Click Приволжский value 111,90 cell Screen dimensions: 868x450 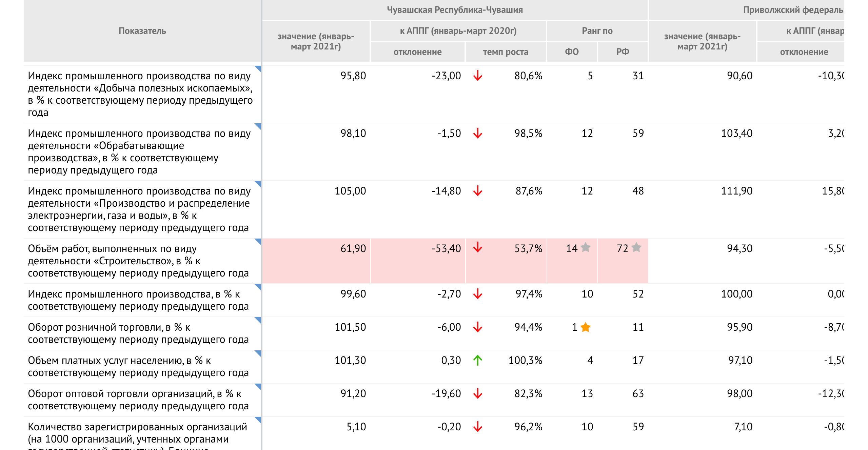(703, 209)
